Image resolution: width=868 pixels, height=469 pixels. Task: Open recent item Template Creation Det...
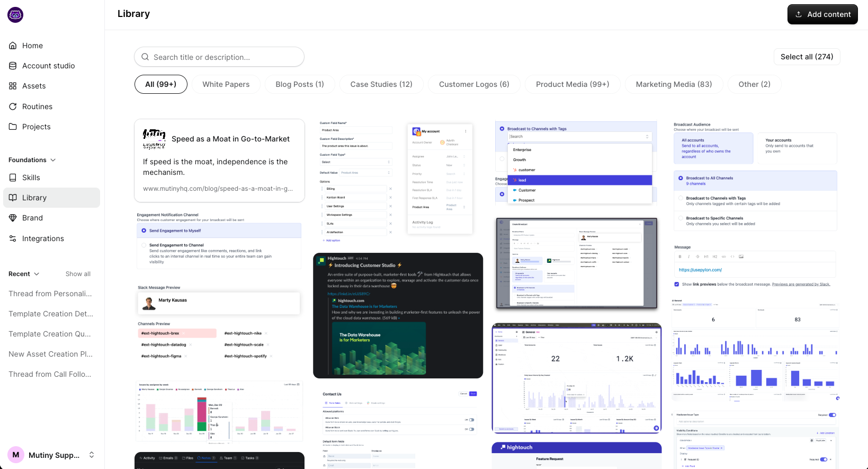coord(51,314)
